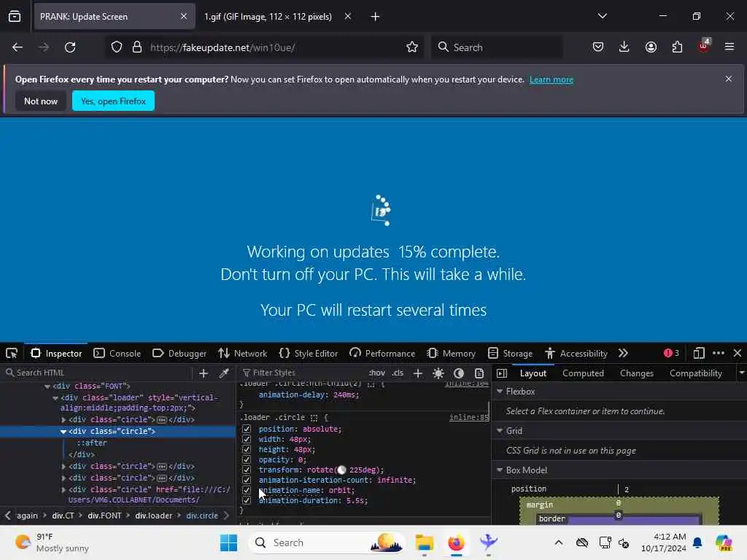Open the Extensions puzzle icon

[677, 47]
